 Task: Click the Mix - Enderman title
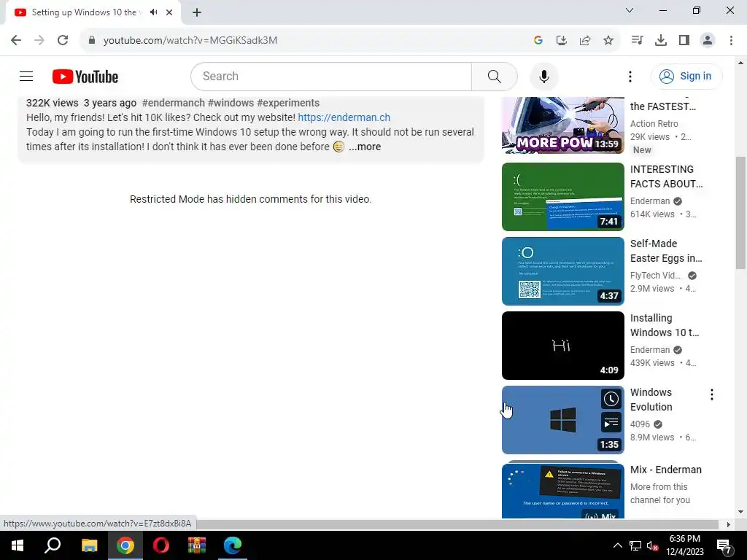click(x=665, y=470)
